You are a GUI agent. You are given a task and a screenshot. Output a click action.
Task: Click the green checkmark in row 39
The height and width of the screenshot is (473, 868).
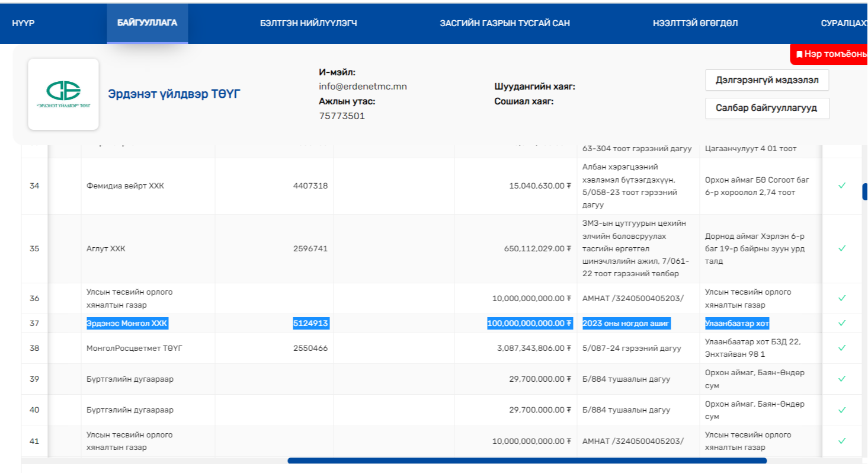(x=841, y=379)
